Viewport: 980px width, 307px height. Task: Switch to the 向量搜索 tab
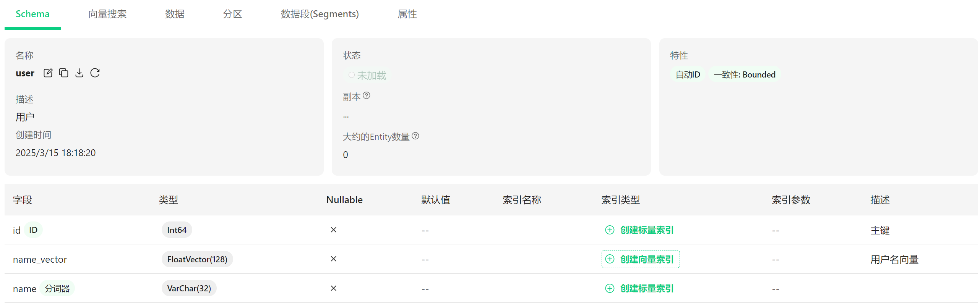(x=107, y=14)
